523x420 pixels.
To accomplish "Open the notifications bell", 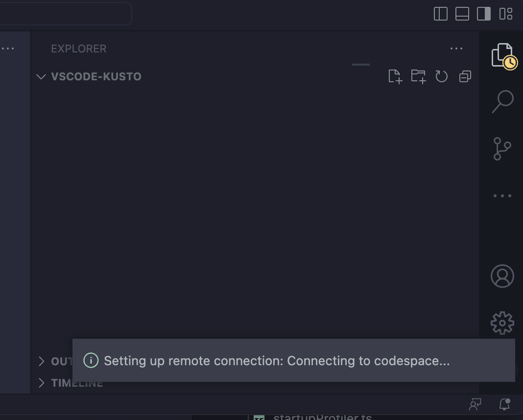I will click(504, 404).
